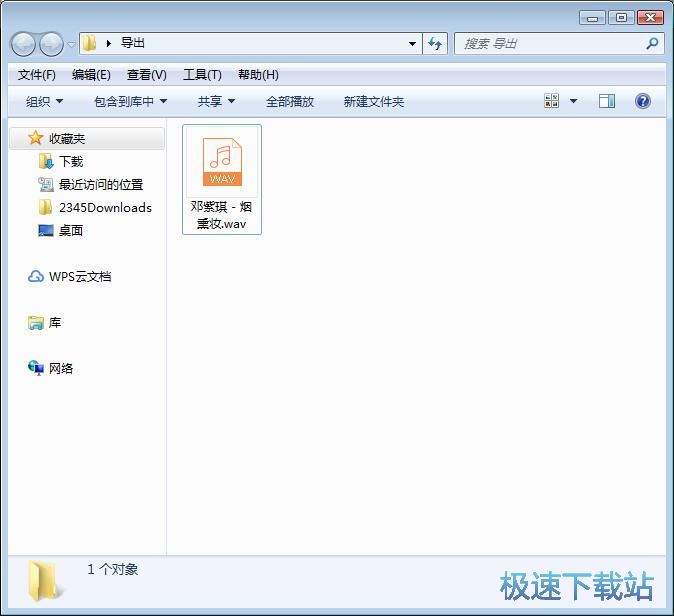Minimize the Explorer window
This screenshot has height=616, width=674.
(592, 18)
